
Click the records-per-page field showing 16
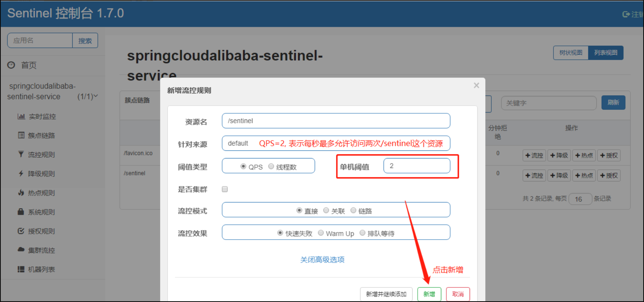(x=580, y=199)
